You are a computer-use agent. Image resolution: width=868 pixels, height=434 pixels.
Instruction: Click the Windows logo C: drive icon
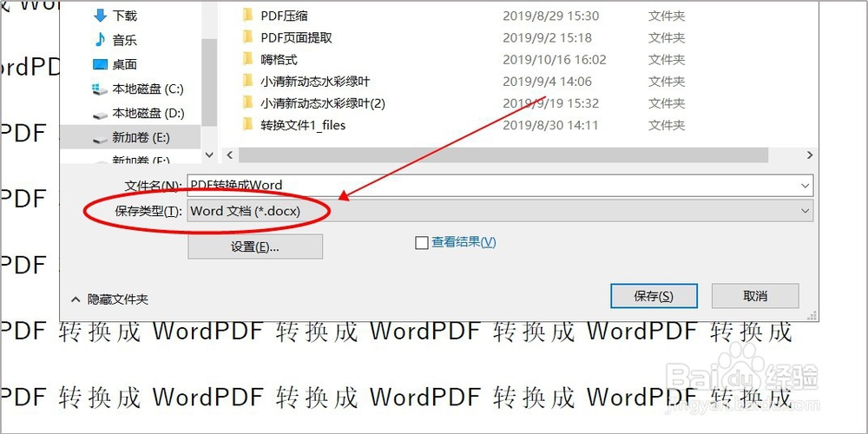coord(100,89)
